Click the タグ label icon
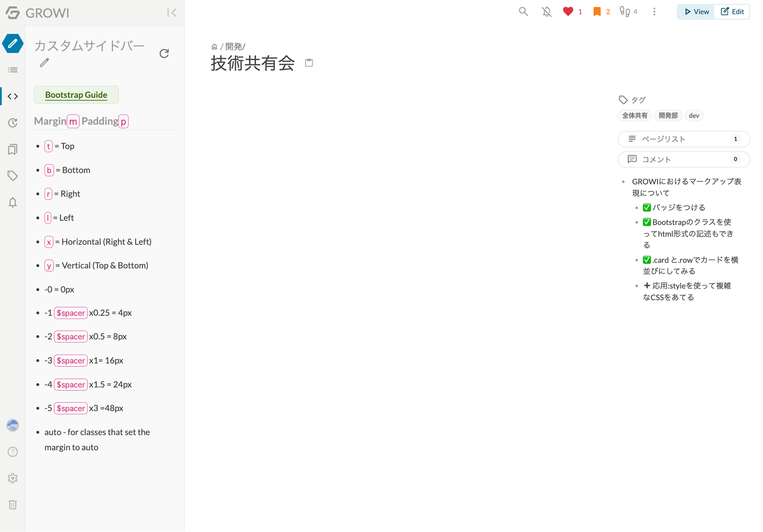The width and height of the screenshot is (763, 532). (623, 100)
